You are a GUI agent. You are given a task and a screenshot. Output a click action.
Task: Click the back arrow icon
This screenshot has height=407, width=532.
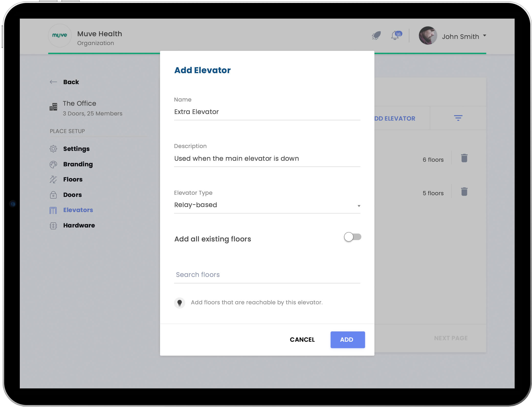coord(53,82)
